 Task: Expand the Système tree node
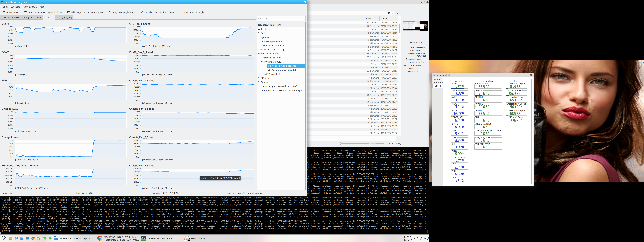(259, 37)
